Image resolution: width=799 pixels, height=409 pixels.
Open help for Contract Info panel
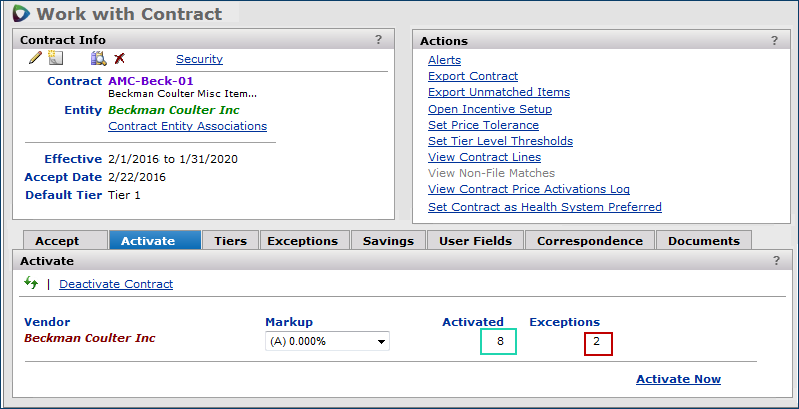pyautogui.click(x=378, y=40)
